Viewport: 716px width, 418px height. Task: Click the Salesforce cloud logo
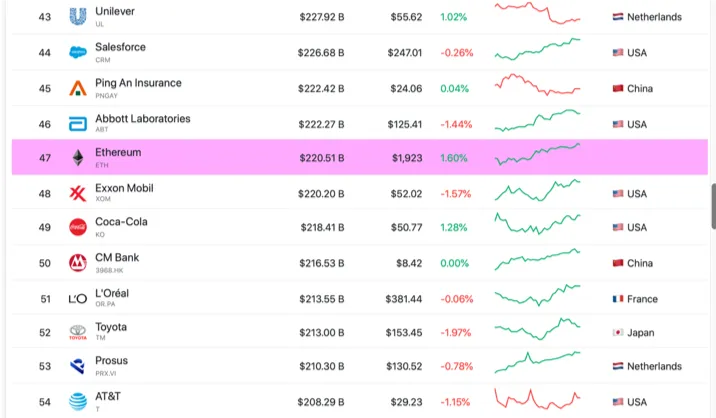click(78, 53)
